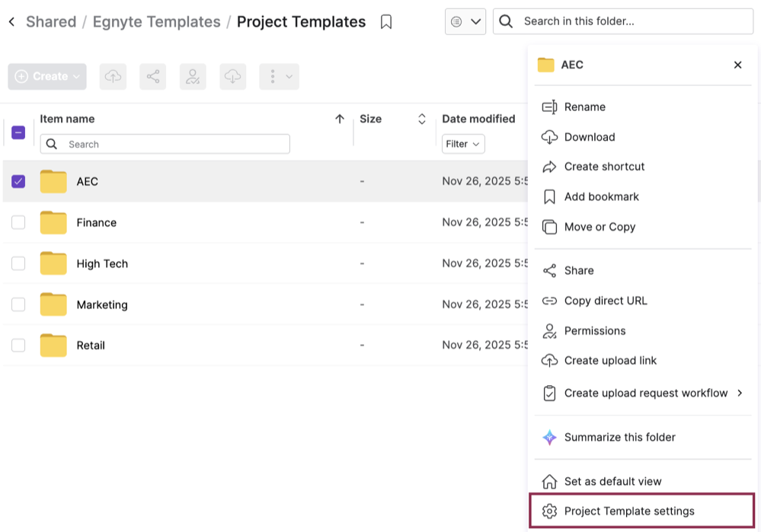Viewport: 761px width, 532px height.
Task: Click the share icon in the toolbar
Action: click(153, 76)
